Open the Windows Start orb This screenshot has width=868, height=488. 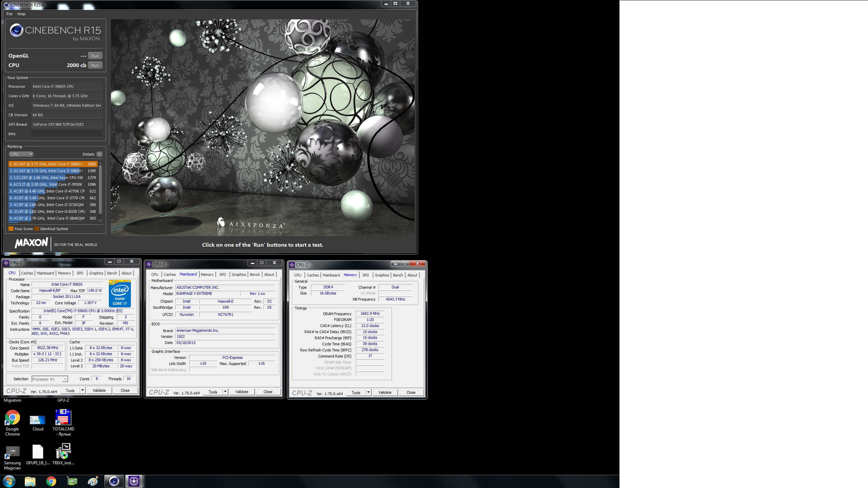[x=9, y=481]
